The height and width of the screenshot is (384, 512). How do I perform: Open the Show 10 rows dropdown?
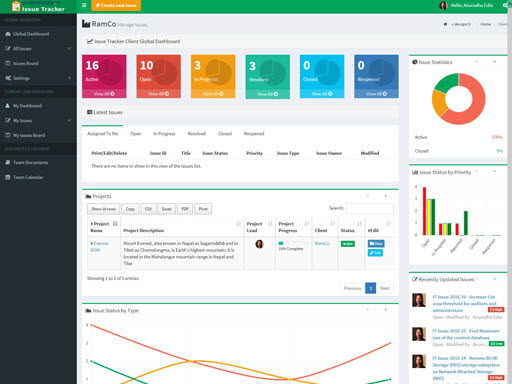point(103,209)
